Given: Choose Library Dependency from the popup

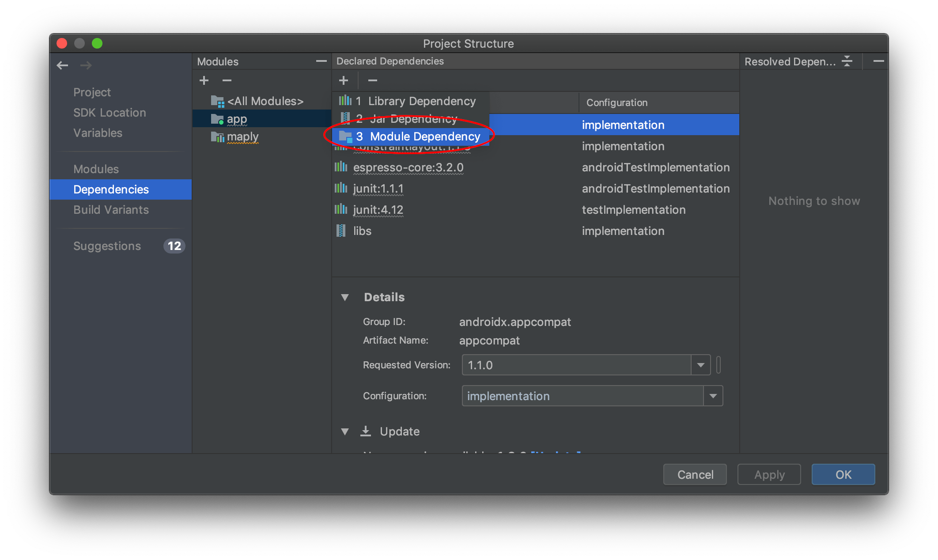Looking at the screenshot, I should pyautogui.click(x=415, y=101).
